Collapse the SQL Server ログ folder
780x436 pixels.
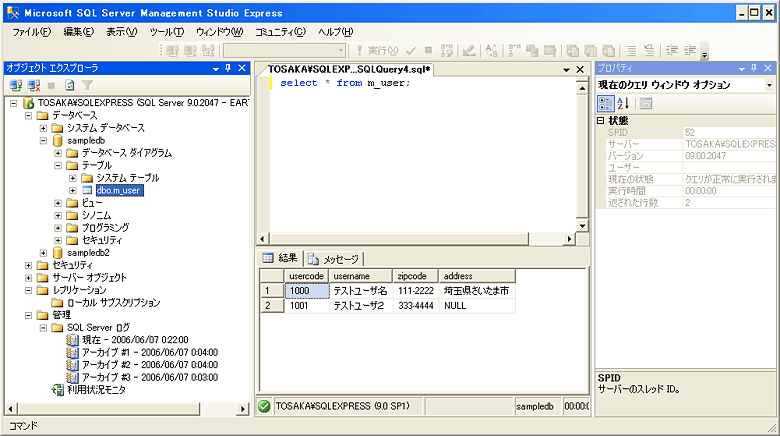pos(43,327)
